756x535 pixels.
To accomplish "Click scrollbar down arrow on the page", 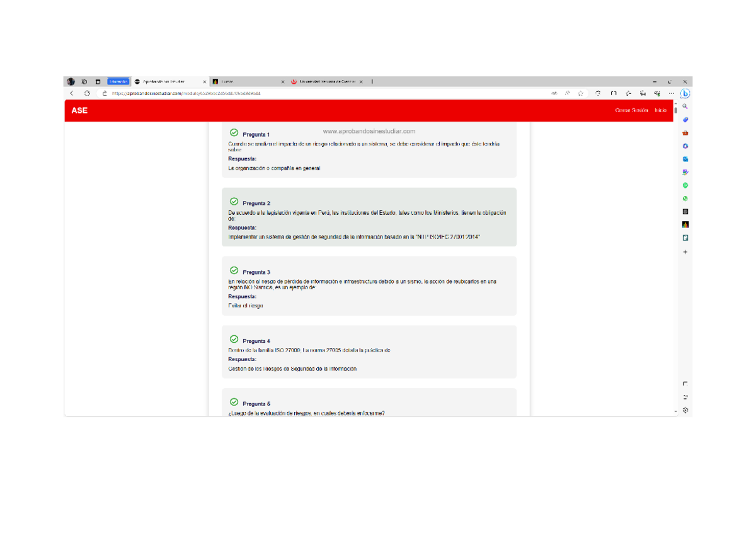I will click(676, 411).
